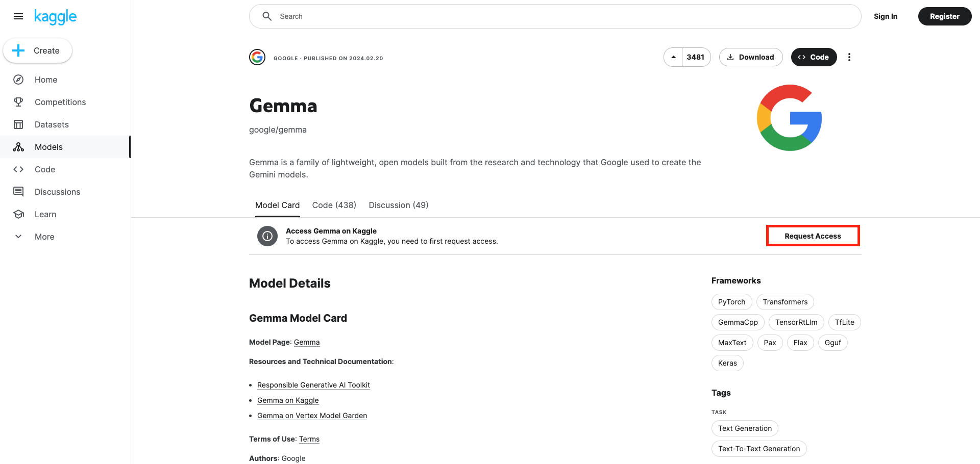
Task: Switch to the Model Card tab
Action: (277, 205)
